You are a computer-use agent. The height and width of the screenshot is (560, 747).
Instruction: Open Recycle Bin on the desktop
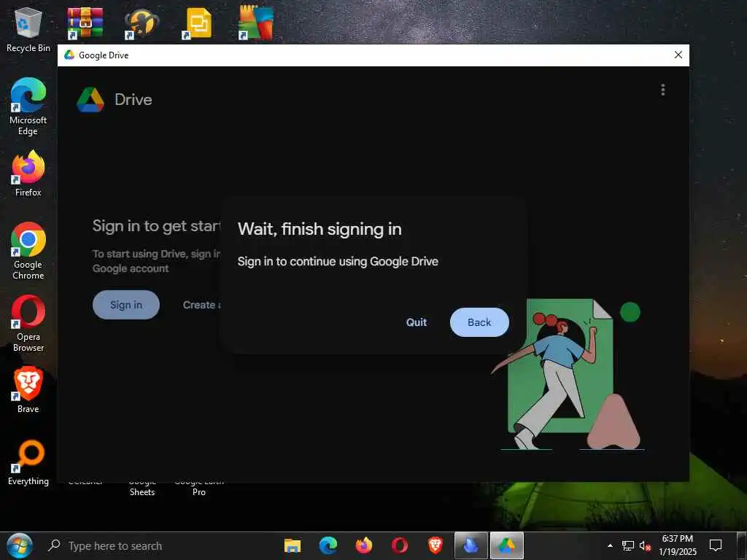tap(28, 29)
